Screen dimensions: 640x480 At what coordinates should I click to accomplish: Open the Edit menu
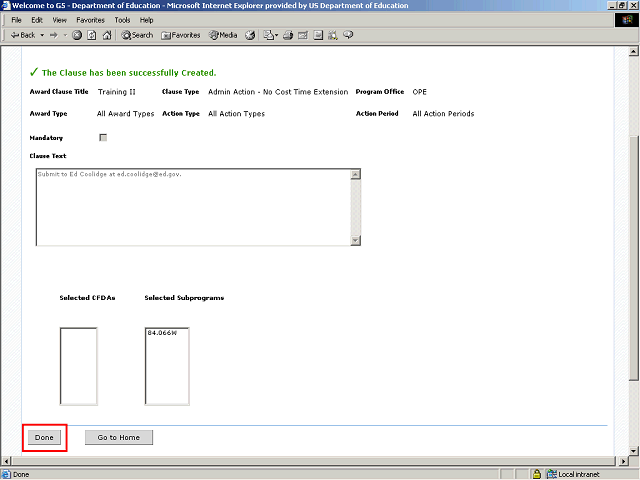point(37,20)
